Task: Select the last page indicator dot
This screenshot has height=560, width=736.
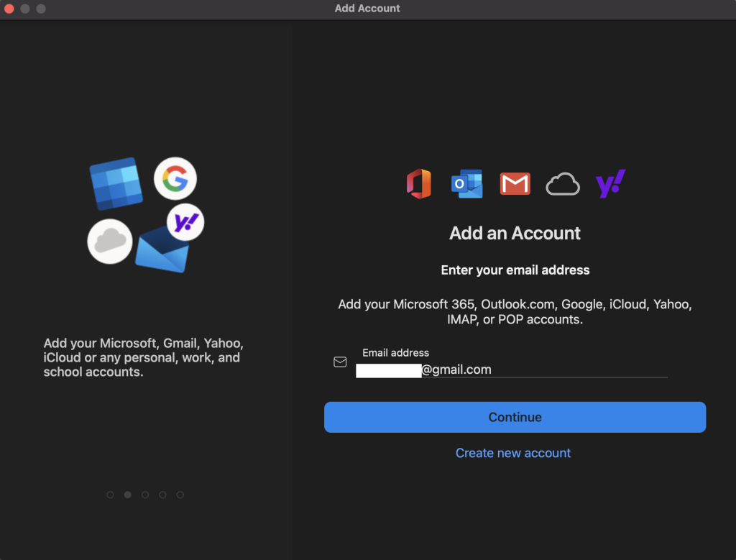Action: pyautogui.click(x=180, y=495)
